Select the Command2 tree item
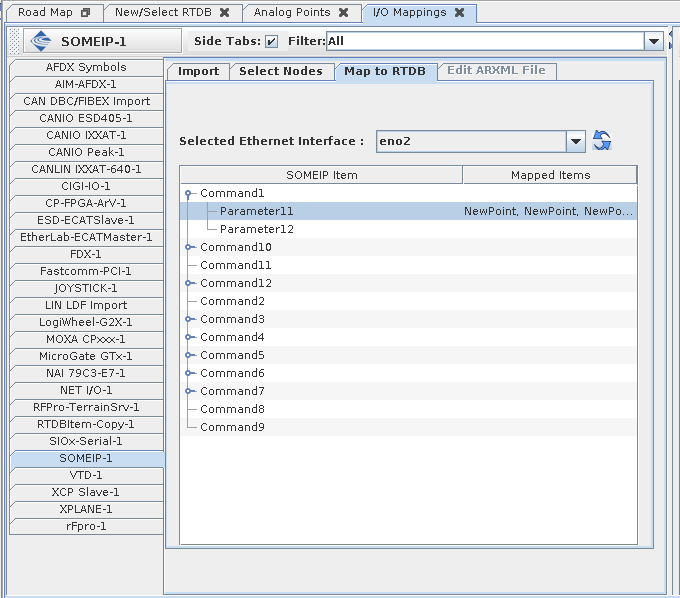The width and height of the screenshot is (680, 598). tap(232, 301)
